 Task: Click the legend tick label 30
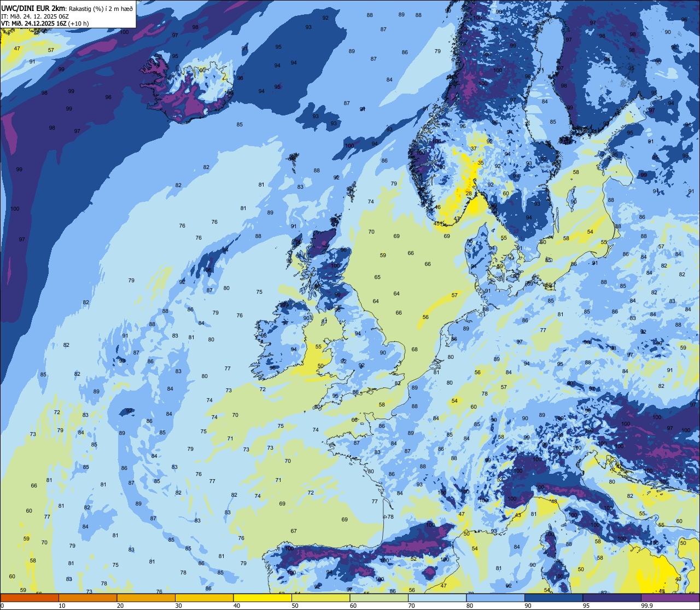click(178, 606)
